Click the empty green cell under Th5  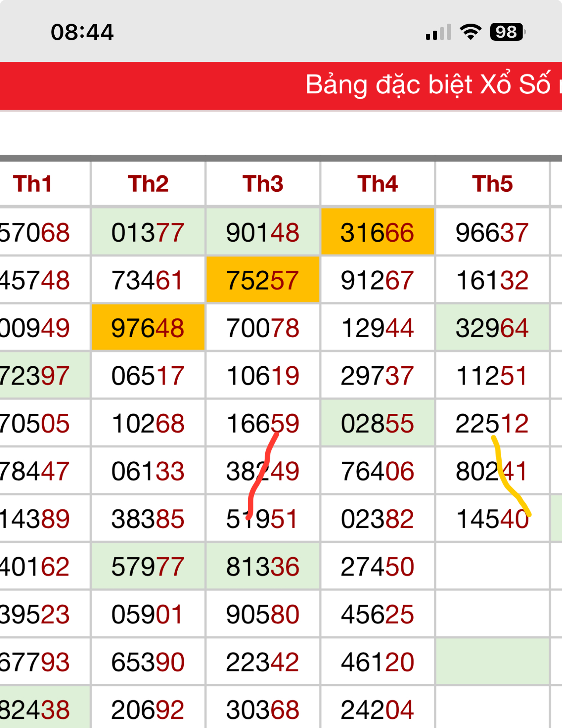492,661
